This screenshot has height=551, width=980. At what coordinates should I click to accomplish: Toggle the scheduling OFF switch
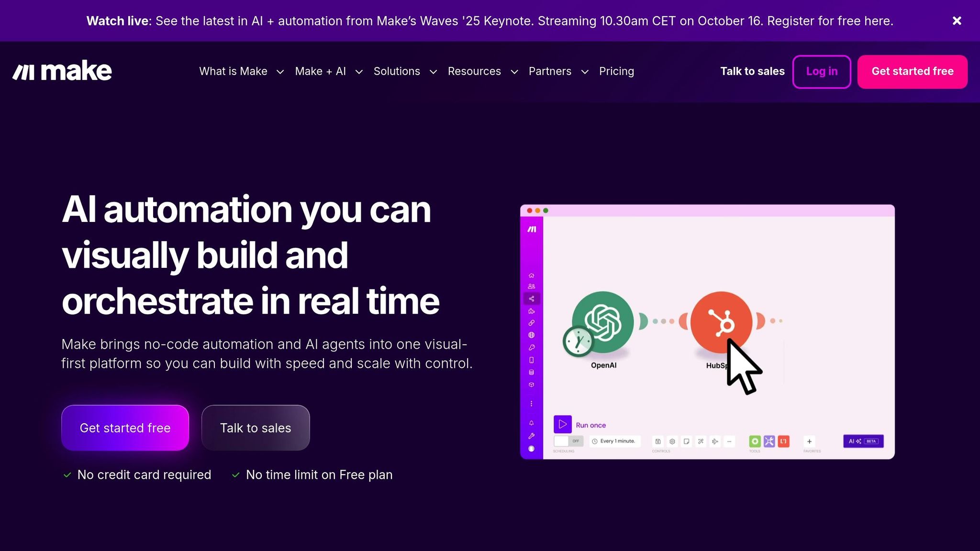pyautogui.click(x=568, y=441)
